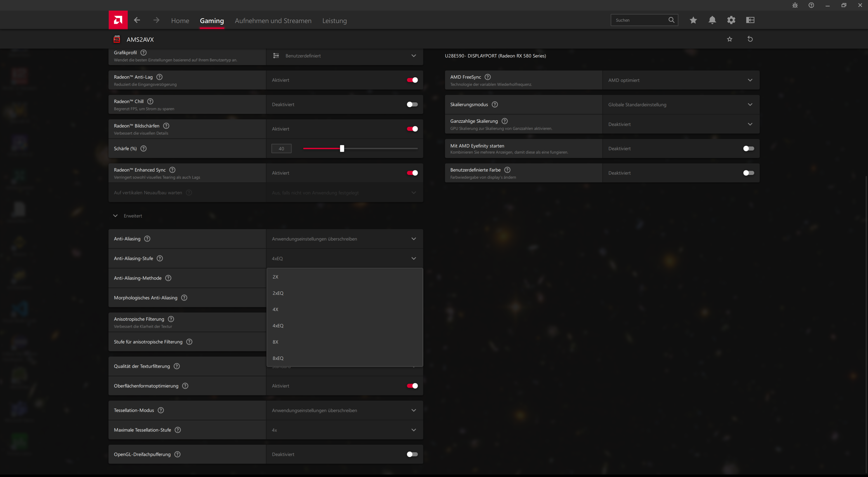This screenshot has width=868, height=477.
Task: Go back with the left arrow
Action: coord(137,20)
